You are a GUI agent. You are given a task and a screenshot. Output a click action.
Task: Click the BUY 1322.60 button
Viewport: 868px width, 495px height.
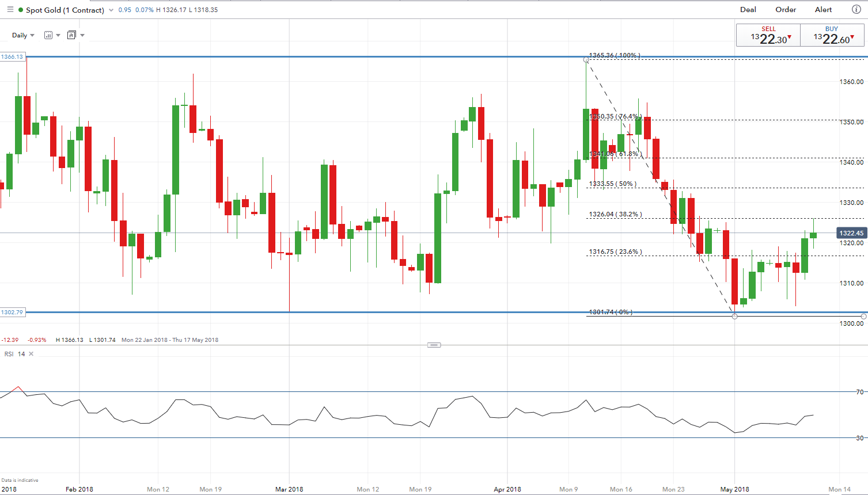click(x=832, y=35)
